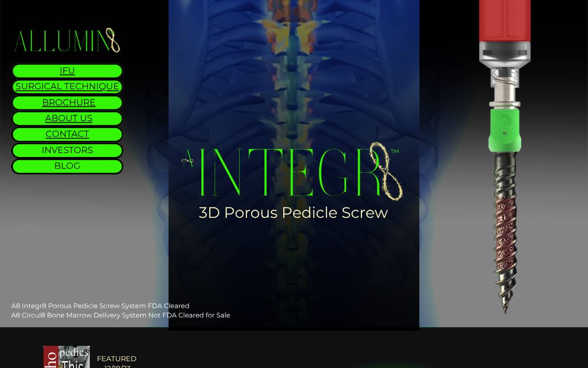Select the Contact navigation button
Viewport: 588px width, 368px height.
click(67, 134)
